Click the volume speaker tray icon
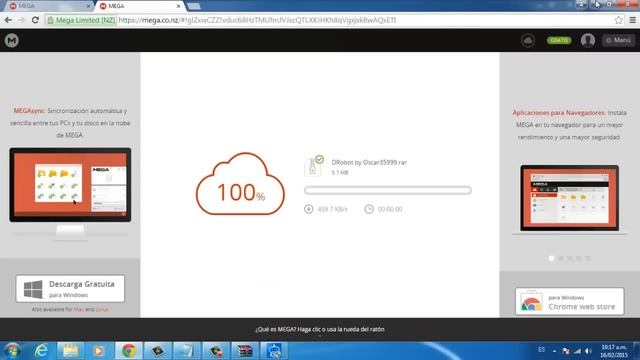Screen dimensions: 640x360 point(588,351)
